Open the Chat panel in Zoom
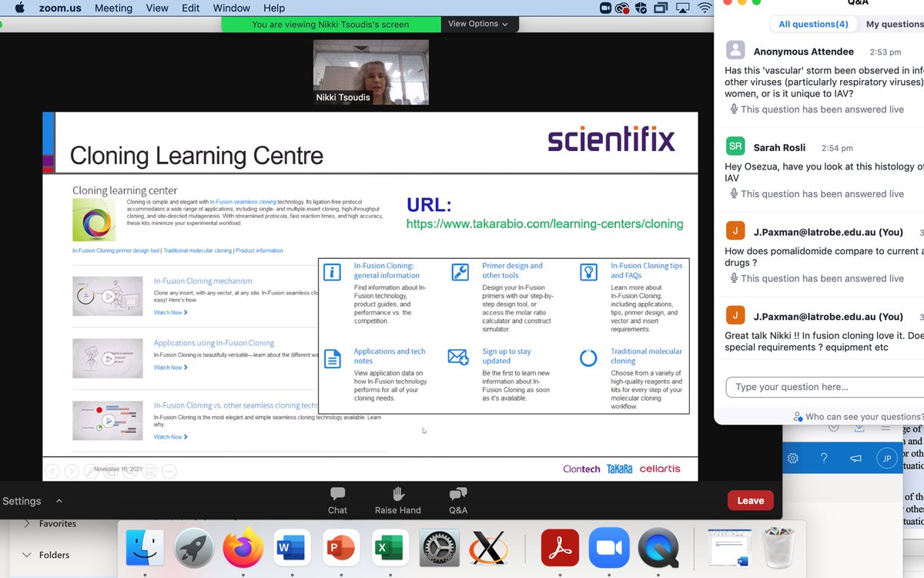924x578 pixels. pos(337,499)
